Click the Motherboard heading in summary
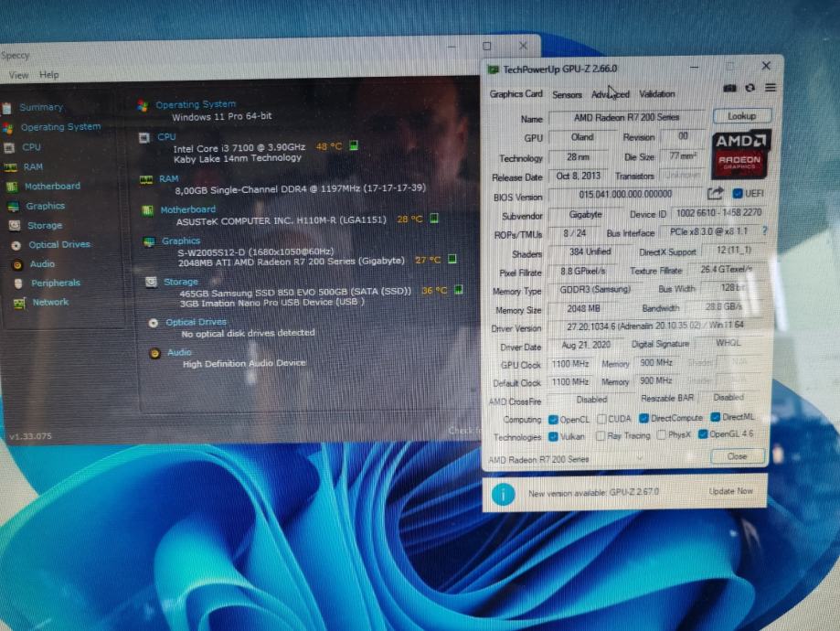This screenshot has height=631, width=840. pos(188,209)
